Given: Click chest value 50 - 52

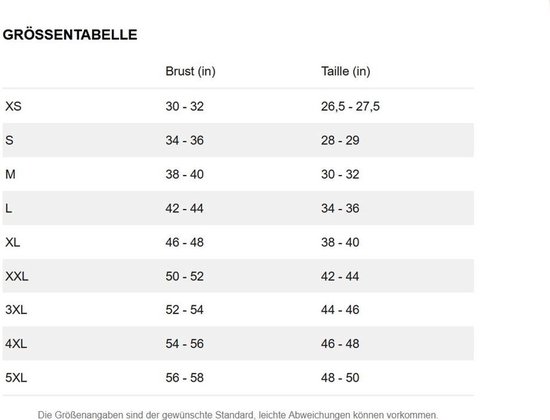Looking at the screenshot, I should coord(185,276).
